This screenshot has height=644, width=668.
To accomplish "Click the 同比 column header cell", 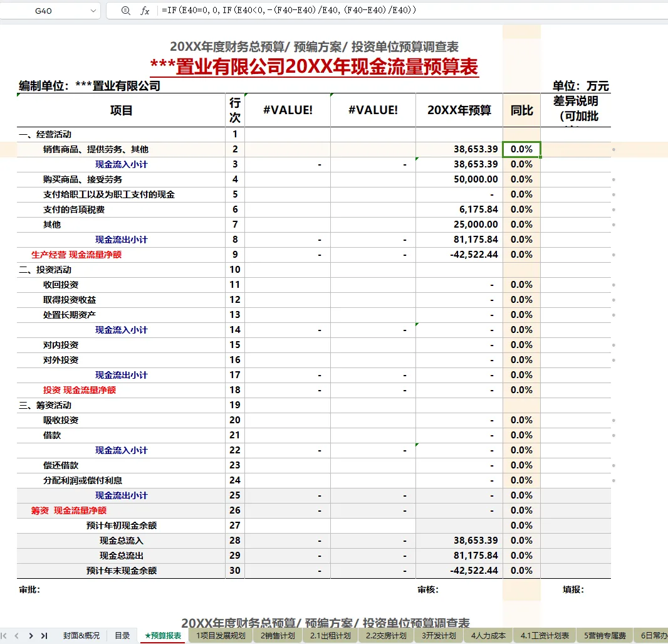I will click(521, 110).
